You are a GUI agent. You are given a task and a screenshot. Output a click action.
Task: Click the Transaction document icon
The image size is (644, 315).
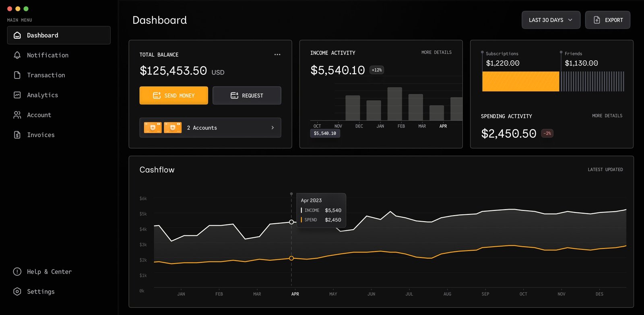click(x=17, y=75)
